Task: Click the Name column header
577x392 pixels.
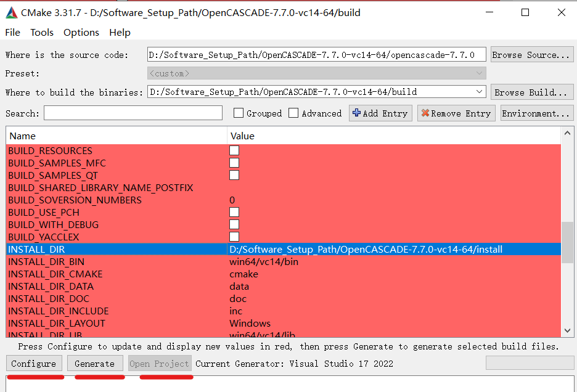Action: [117, 136]
